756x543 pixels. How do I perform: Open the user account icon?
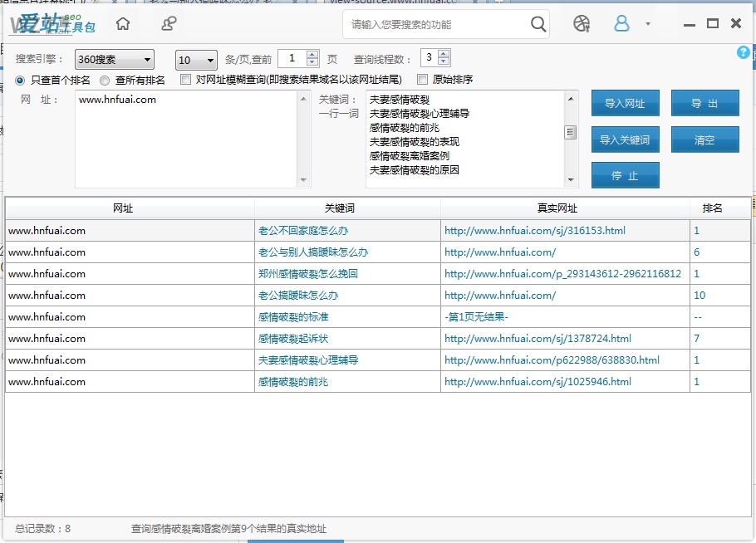tap(621, 24)
